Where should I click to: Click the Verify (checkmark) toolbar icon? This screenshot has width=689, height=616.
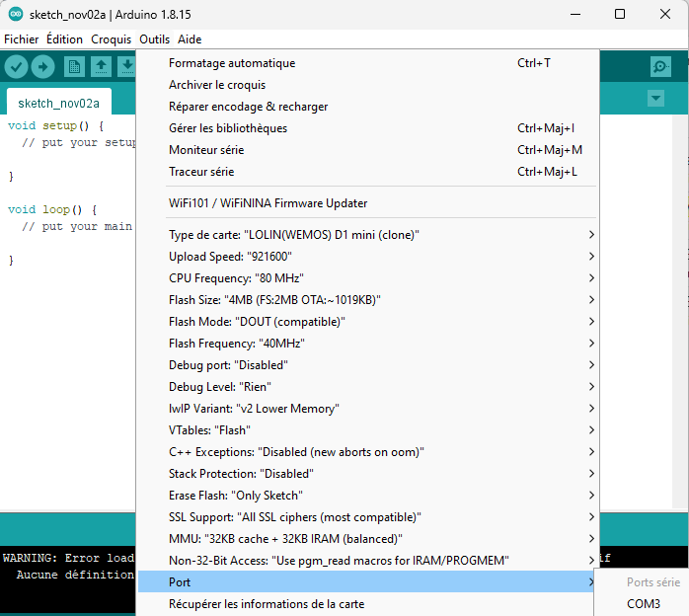pos(16,67)
